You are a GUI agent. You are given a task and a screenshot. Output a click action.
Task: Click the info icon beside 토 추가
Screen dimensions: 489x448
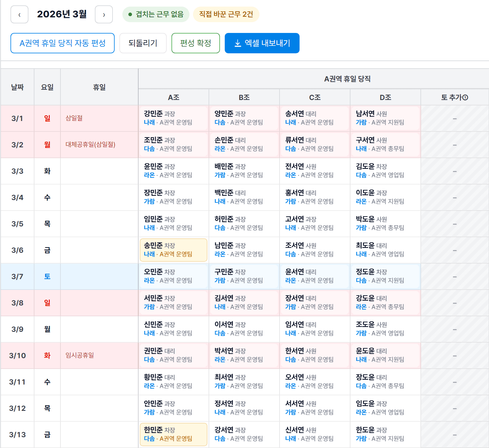tap(465, 97)
